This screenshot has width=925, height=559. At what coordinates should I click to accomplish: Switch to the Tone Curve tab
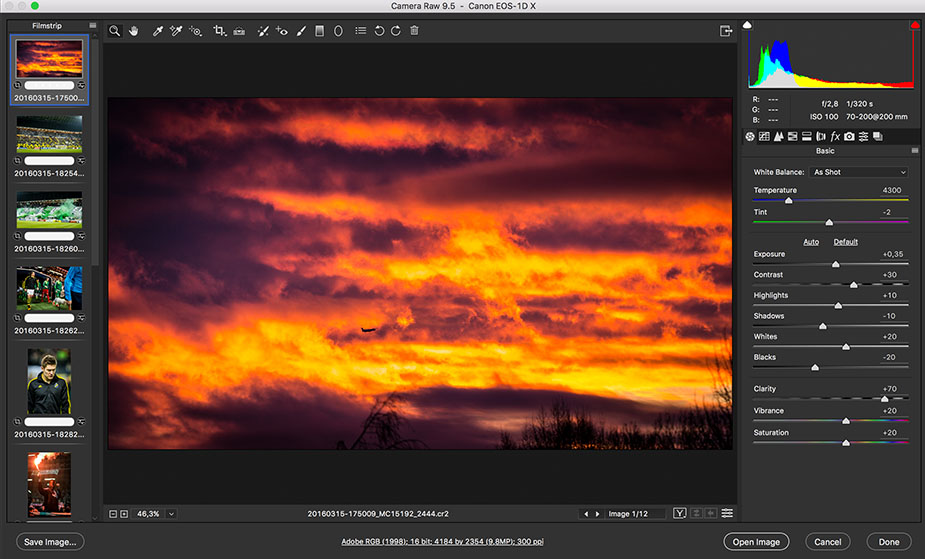[764, 136]
